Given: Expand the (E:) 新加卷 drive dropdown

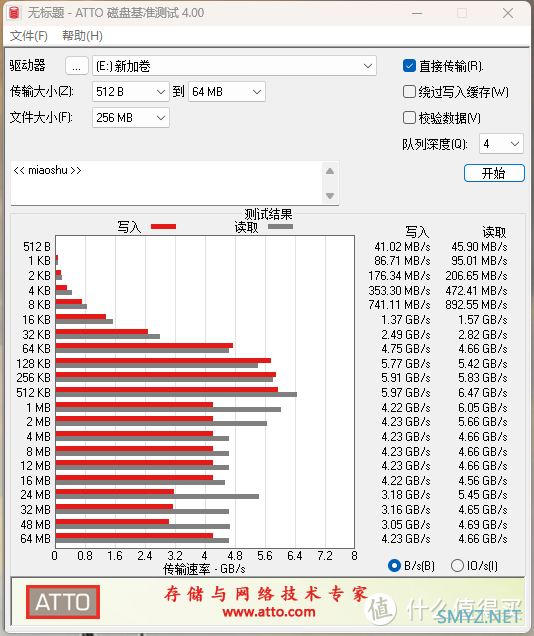Looking at the screenshot, I should coord(234,66).
